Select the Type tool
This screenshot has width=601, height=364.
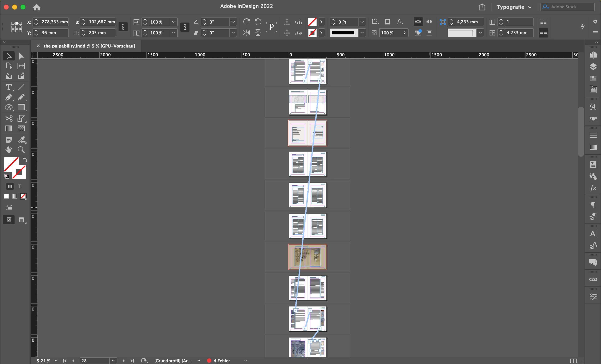9,87
